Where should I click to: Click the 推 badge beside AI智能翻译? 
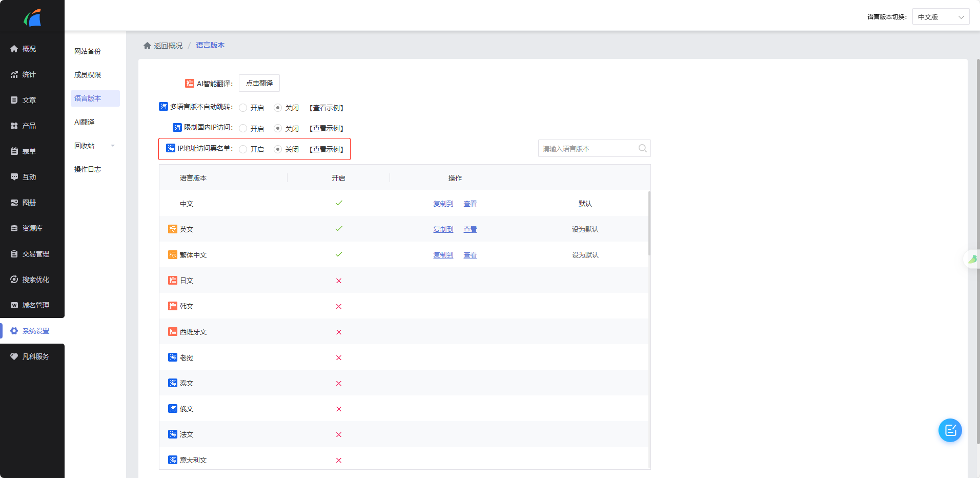pos(190,83)
